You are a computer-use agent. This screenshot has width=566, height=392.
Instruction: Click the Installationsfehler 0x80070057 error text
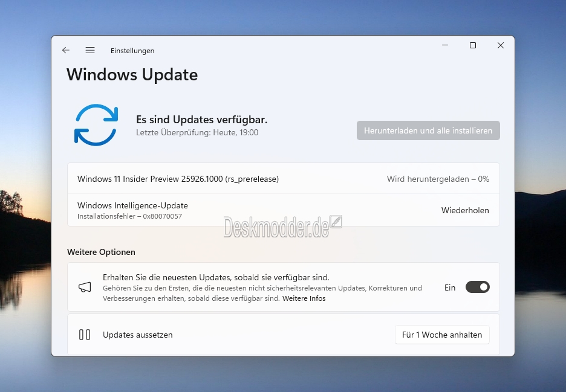(129, 216)
